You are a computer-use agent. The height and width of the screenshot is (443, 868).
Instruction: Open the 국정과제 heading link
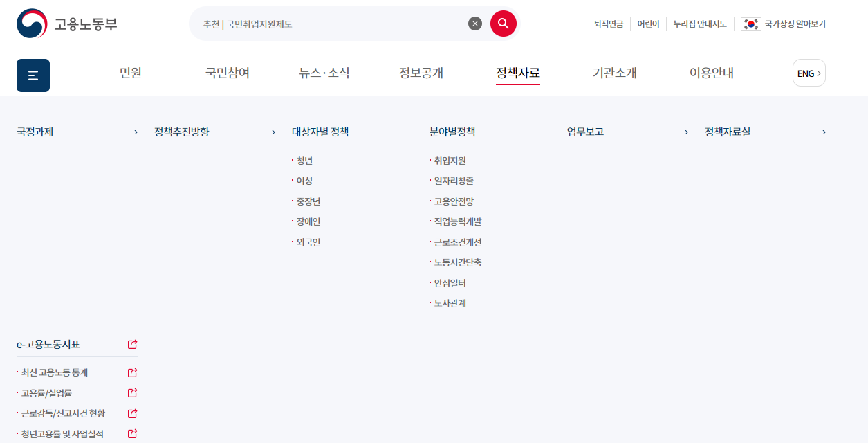(x=35, y=132)
